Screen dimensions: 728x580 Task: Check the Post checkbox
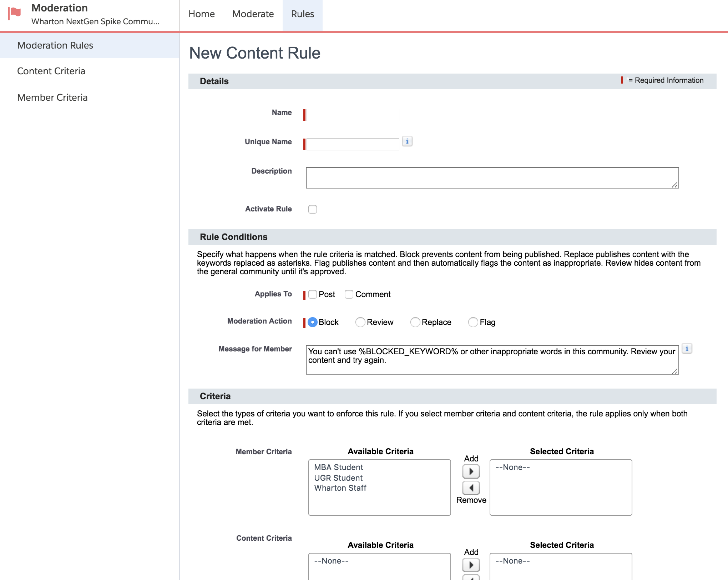(313, 294)
